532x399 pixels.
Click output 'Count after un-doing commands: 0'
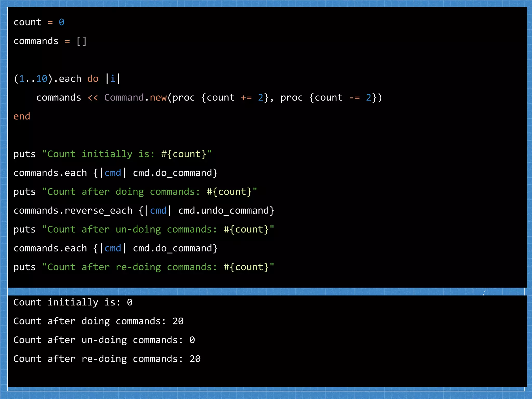tap(104, 340)
